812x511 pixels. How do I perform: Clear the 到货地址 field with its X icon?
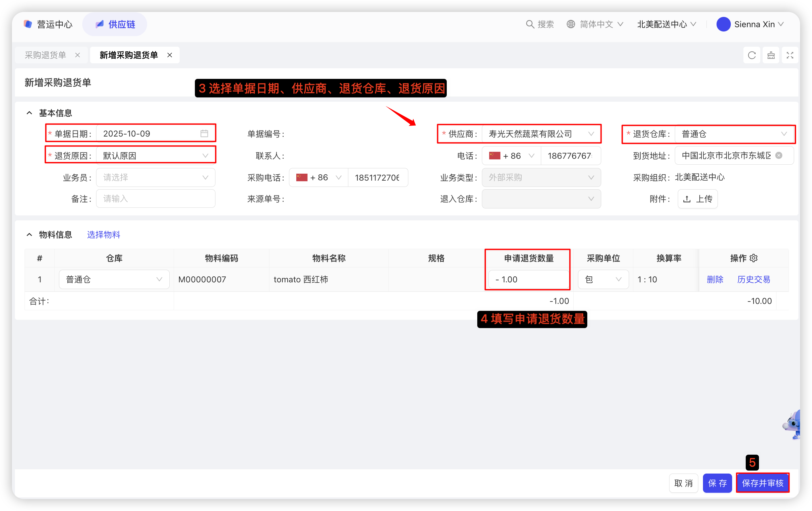(x=779, y=155)
